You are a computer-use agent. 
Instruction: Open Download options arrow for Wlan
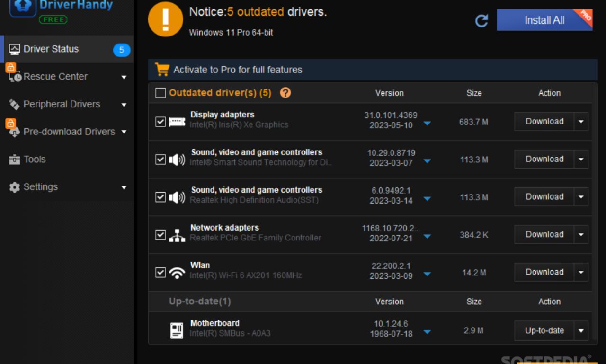[581, 272]
